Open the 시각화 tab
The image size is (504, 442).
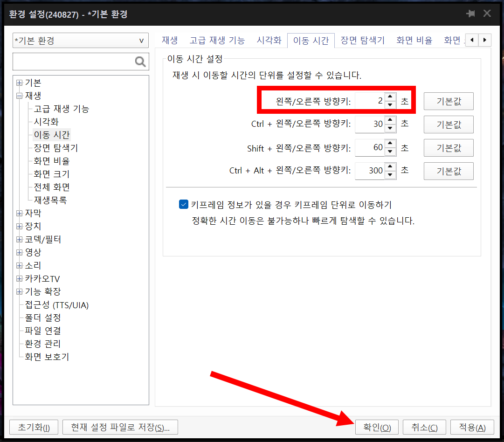(269, 40)
